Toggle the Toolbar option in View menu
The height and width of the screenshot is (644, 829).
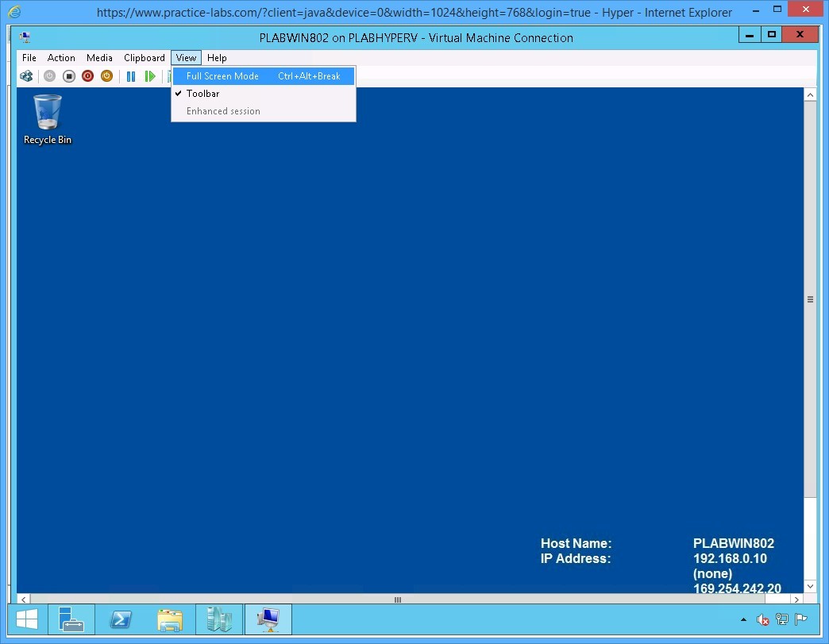[x=202, y=93]
